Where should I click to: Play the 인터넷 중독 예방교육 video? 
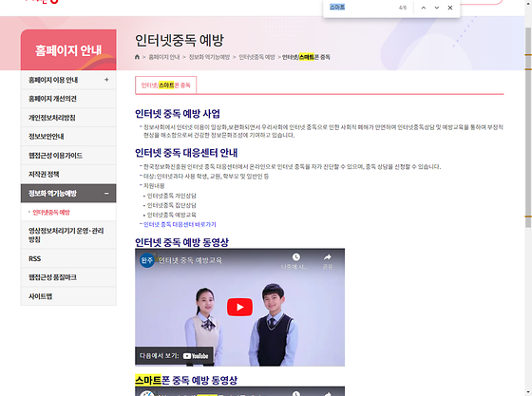pyautogui.click(x=239, y=307)
